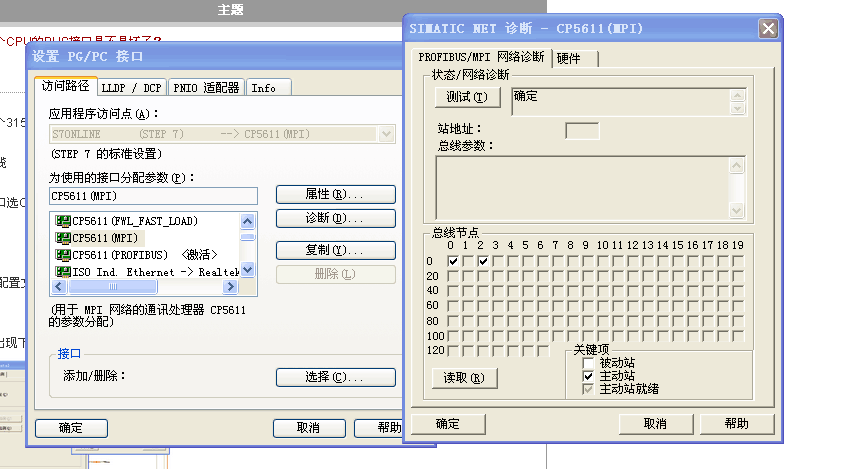842x469 pixels.
Task: Click the 属性(R)... button
Action: coord(336,194)
